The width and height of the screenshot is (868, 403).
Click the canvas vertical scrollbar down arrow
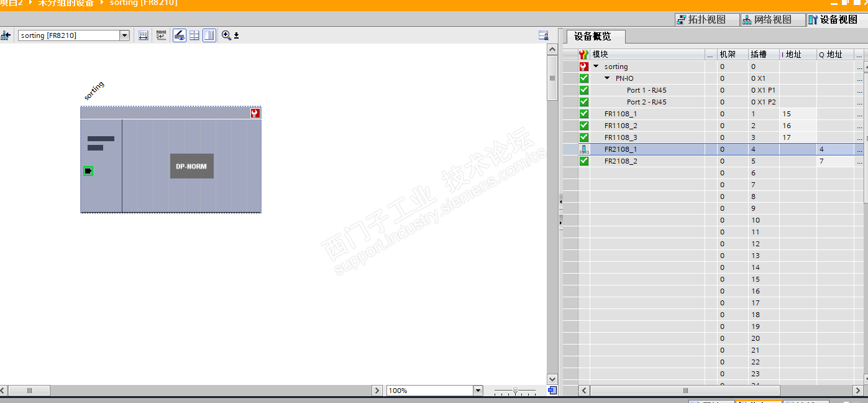point(552,379)
